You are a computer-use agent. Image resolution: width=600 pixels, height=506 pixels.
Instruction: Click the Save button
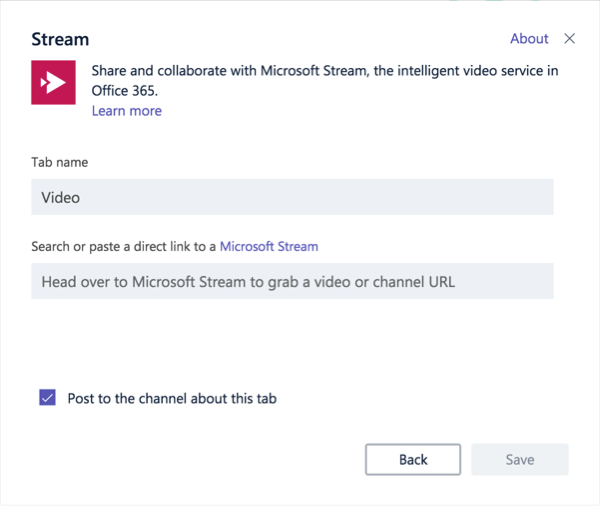(x=520, y=459)
